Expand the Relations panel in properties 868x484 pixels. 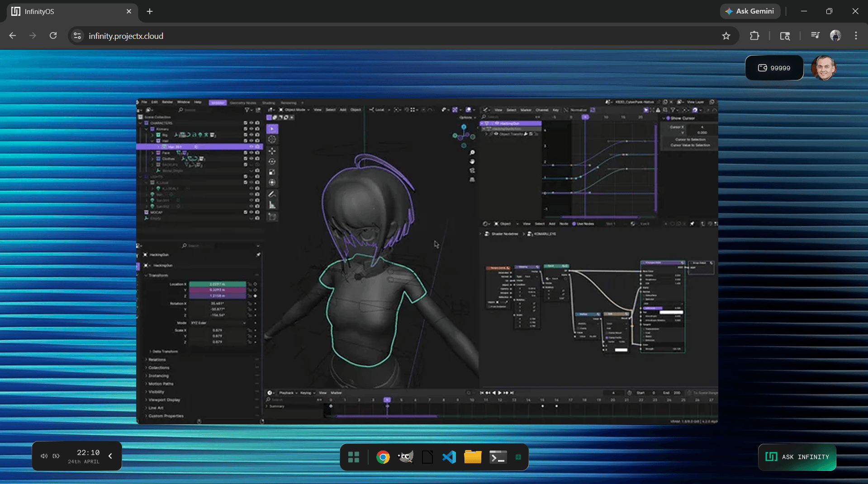pos(157,360)
